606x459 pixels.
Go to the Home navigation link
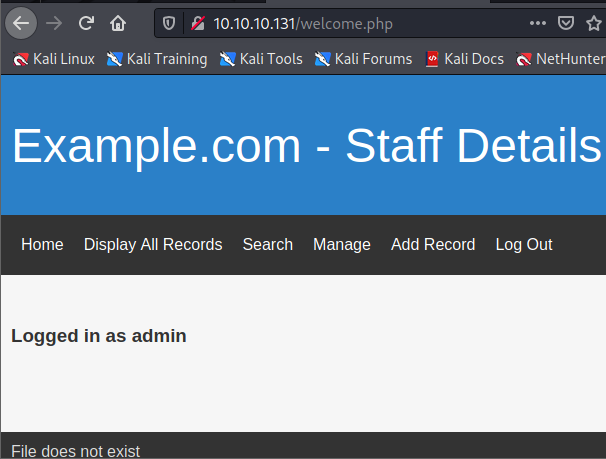click(42, 245)
